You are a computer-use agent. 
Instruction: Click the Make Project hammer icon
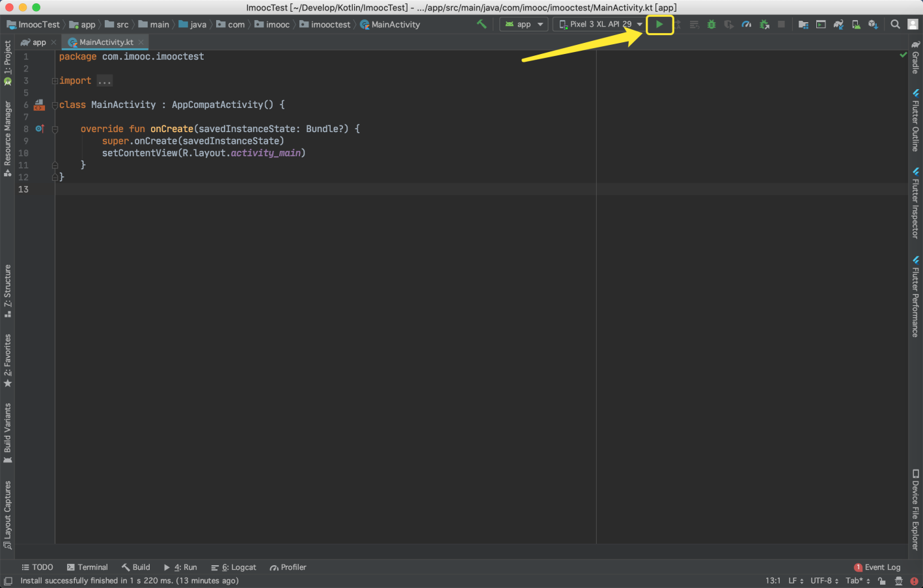coord(482,24)
